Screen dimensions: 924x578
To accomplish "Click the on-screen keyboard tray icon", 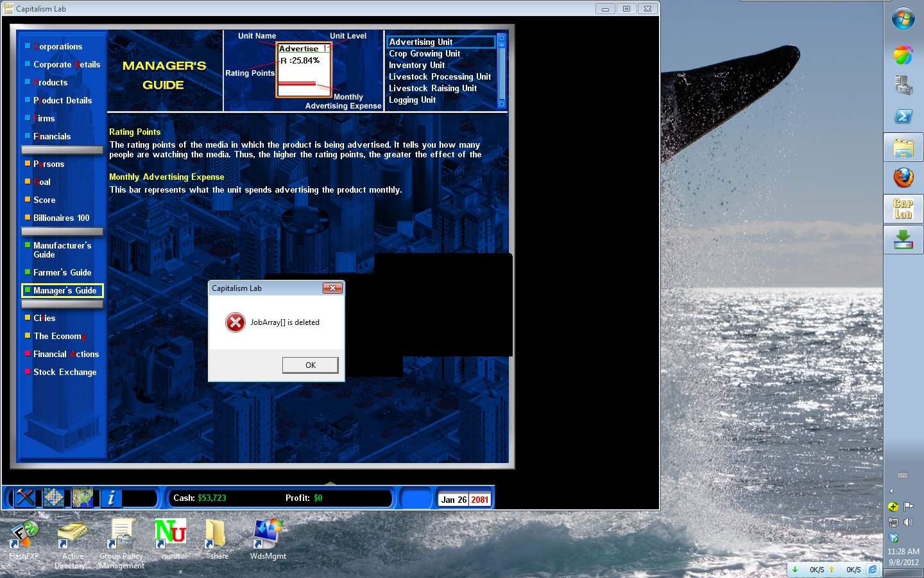I will [903, 475].
